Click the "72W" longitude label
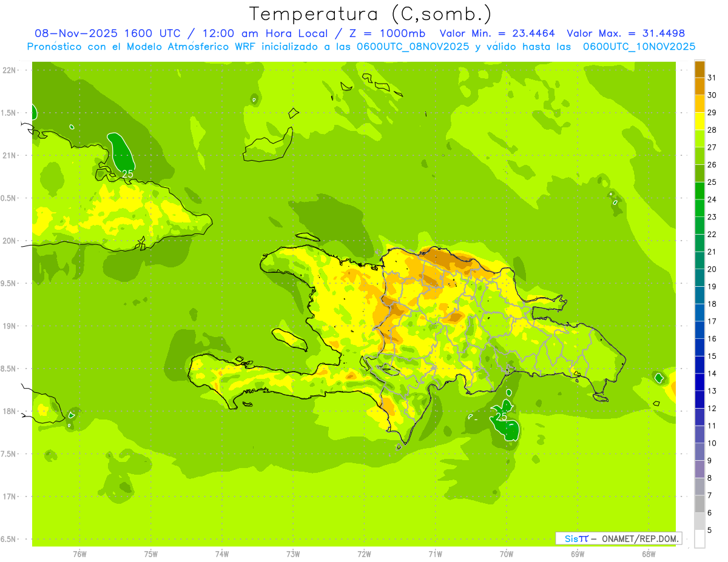Screen dimensions: 728x562 364,554
